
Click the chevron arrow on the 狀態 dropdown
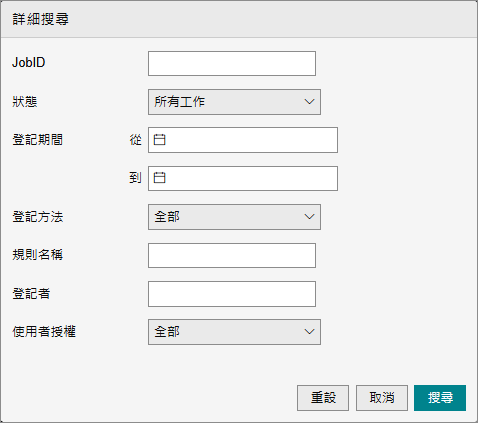tap(309, 102)
